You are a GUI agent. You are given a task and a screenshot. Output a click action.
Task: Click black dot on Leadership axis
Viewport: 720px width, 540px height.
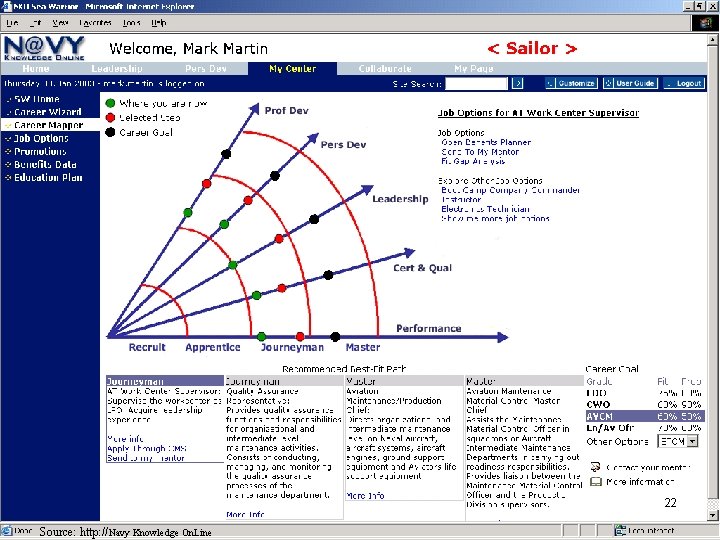coord(314,219)
